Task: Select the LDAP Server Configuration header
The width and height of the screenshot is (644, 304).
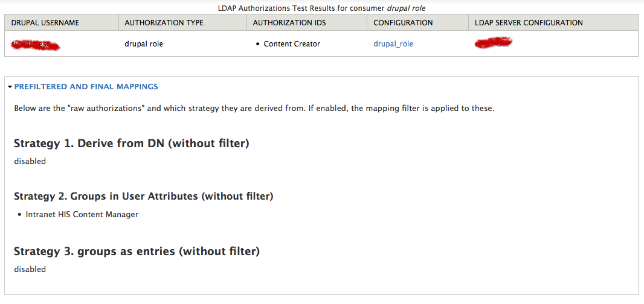Action: tap(529, 23)
